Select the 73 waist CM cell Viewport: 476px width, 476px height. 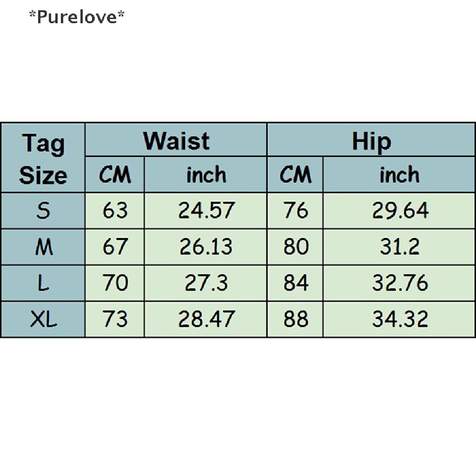click(x=115, y=319)
